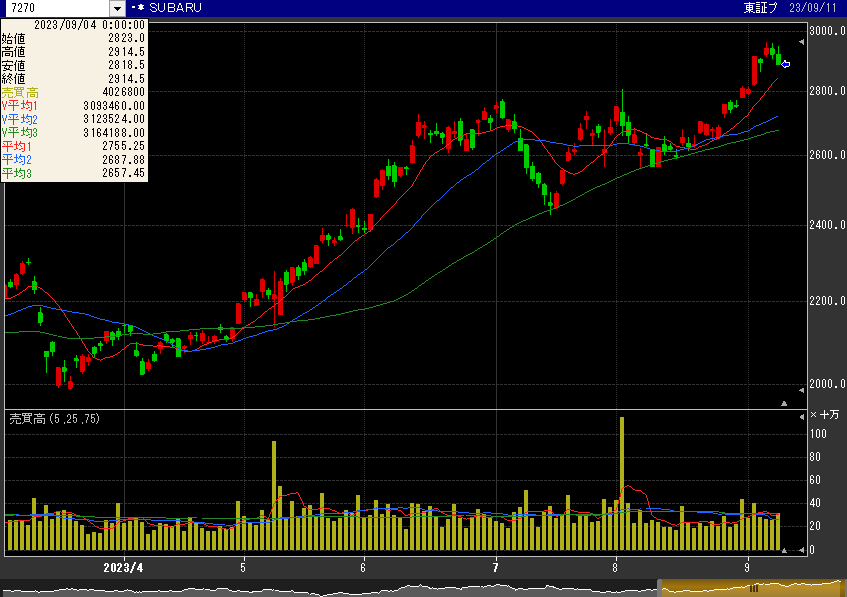Click up triangle at volume panel bottom-right
Screen dimensions: 847x597
tap(784, 550)
